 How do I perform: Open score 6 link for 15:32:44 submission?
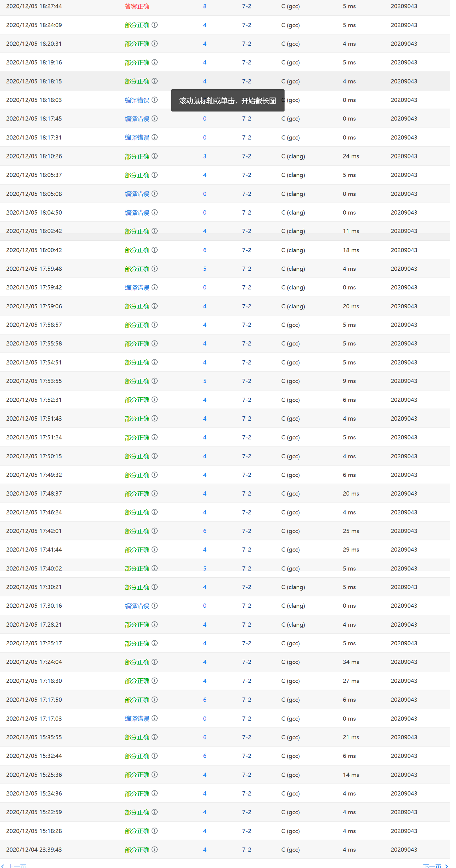[x=205, y=756]
